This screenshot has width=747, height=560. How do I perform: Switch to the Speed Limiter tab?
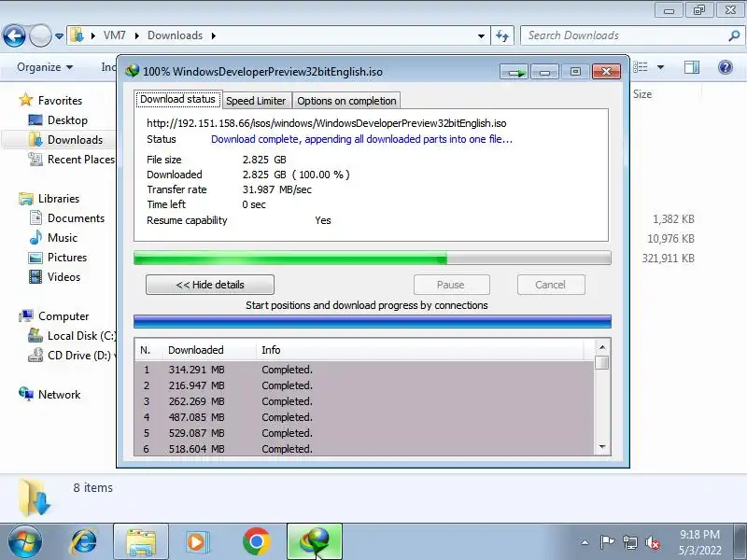click(x=256, y=101)
